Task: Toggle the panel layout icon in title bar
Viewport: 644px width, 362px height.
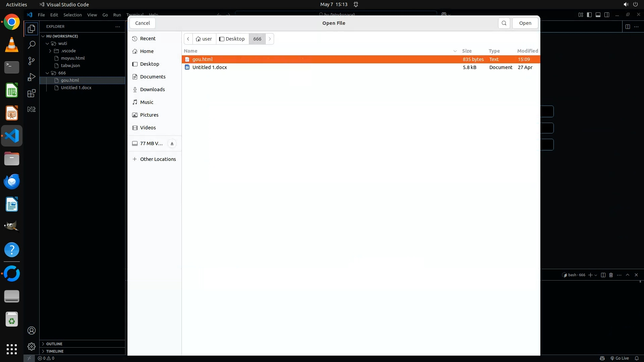Action: 598,15
